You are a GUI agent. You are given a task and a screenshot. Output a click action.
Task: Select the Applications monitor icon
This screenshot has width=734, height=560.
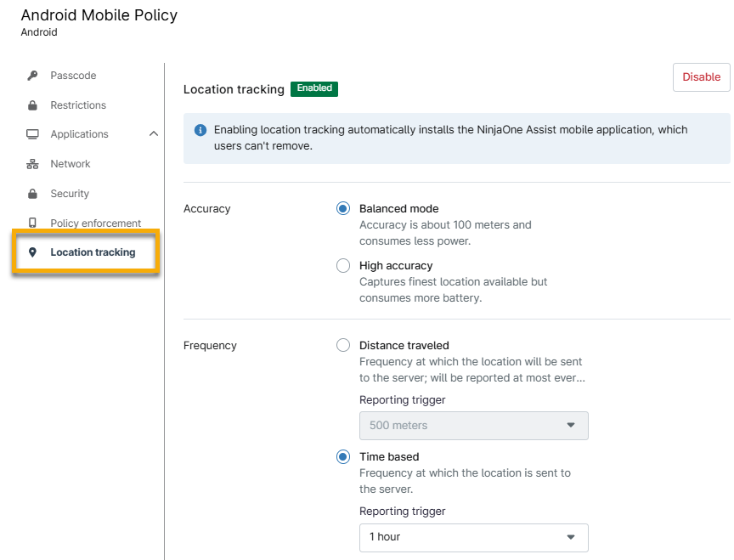[31, 133]
